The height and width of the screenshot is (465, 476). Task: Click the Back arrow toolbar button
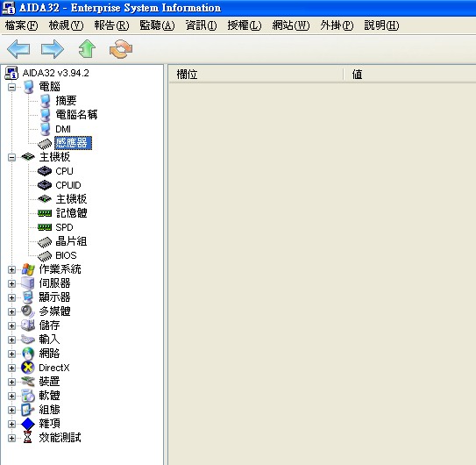[18, 49]
